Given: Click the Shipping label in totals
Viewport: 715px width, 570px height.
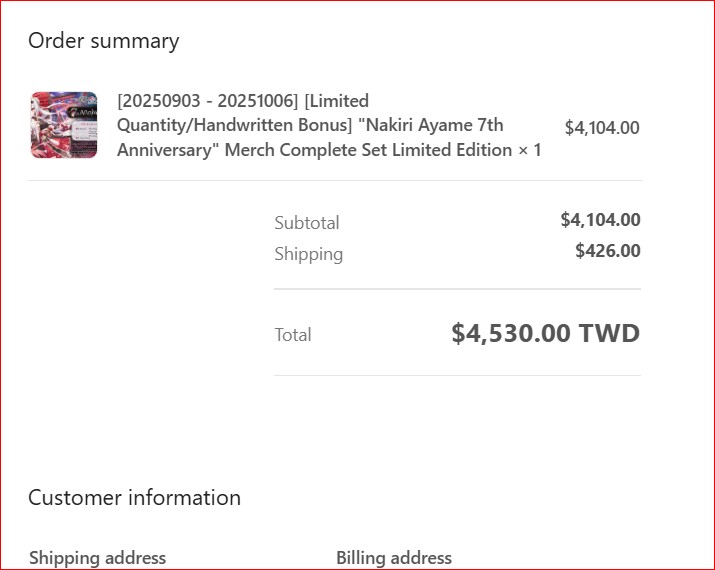Looking at the screenshot, I should (x=309, y=254).
